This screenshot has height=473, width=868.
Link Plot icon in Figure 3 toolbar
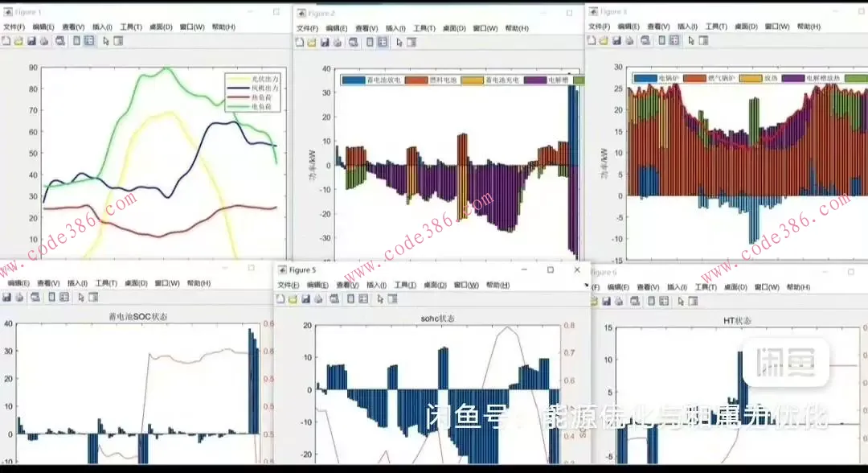pos(645,40)
